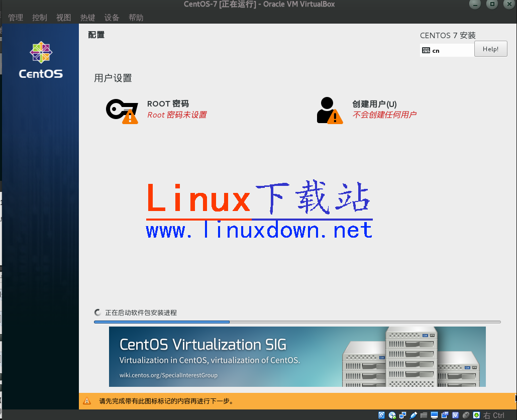
Task: Open the 管理 menu
Action: [16, 18]
